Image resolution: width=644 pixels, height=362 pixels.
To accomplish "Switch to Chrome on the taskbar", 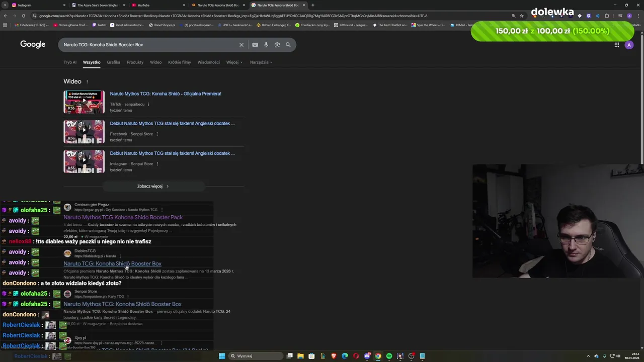I will (x=378, y=356).
